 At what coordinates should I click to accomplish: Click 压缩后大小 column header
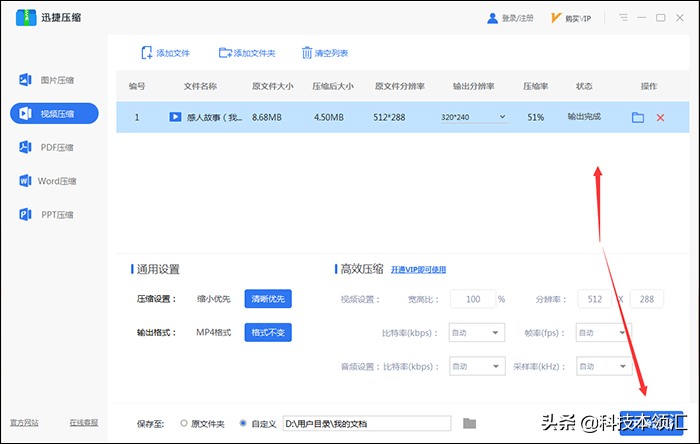tap(333, 86)
